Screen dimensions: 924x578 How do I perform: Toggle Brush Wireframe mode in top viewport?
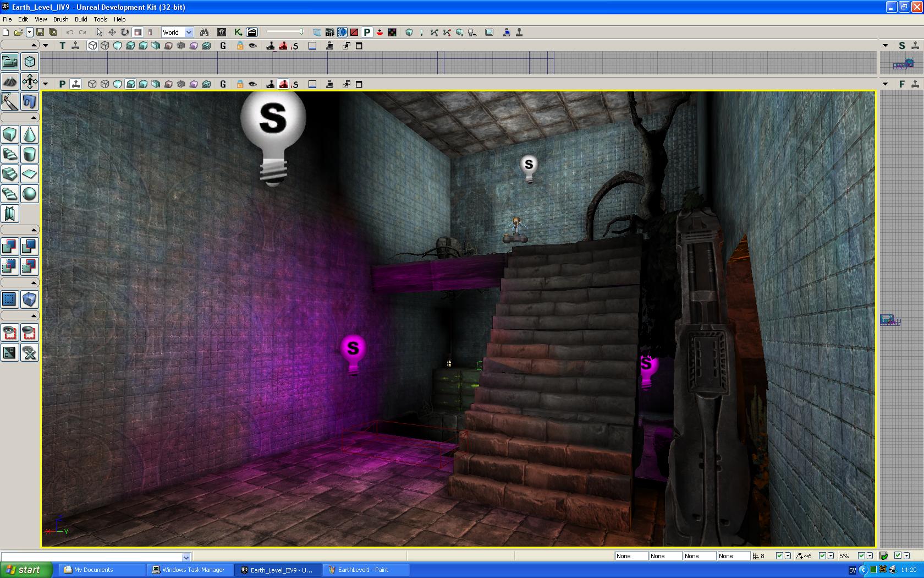(92, 46)
